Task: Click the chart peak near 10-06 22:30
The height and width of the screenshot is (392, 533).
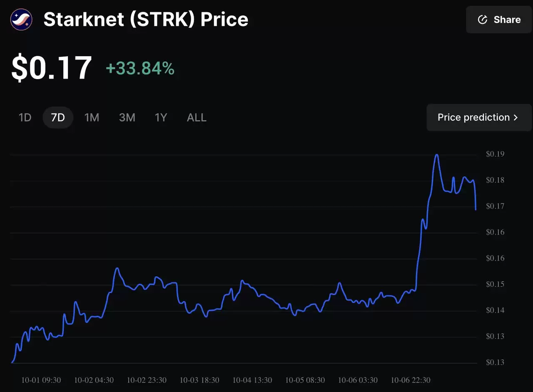Action: [436, 155]
